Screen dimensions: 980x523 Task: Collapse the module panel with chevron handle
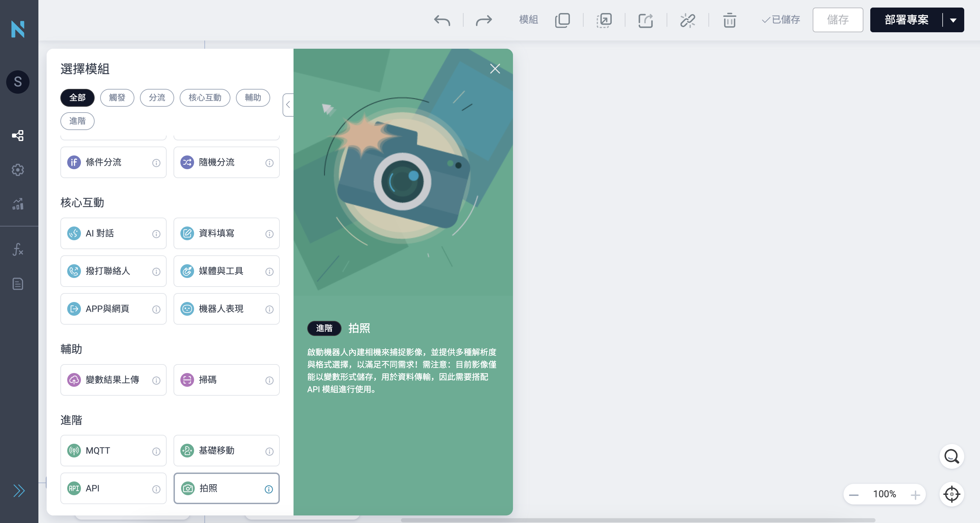(x=288, y=105)
